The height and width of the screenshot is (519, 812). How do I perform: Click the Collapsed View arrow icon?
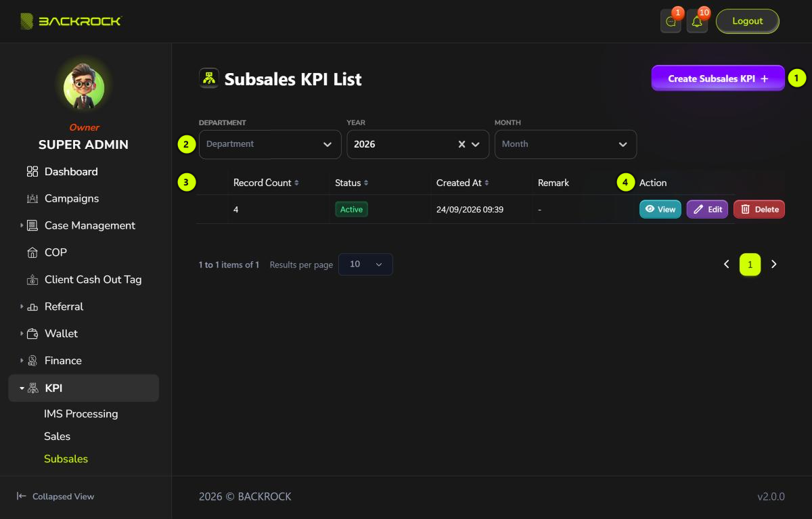click(22, 496)
